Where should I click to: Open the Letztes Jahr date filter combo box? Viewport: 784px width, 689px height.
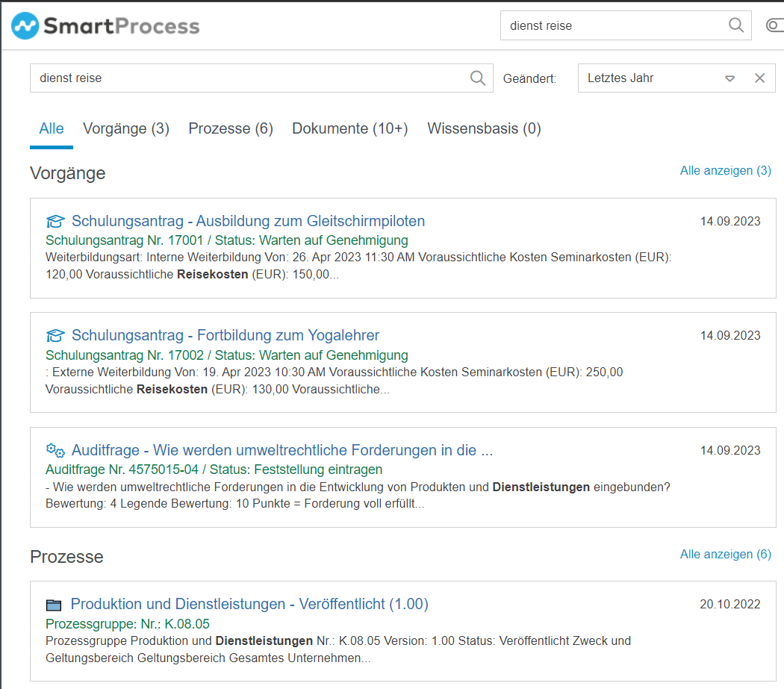[x=650, y=78]
